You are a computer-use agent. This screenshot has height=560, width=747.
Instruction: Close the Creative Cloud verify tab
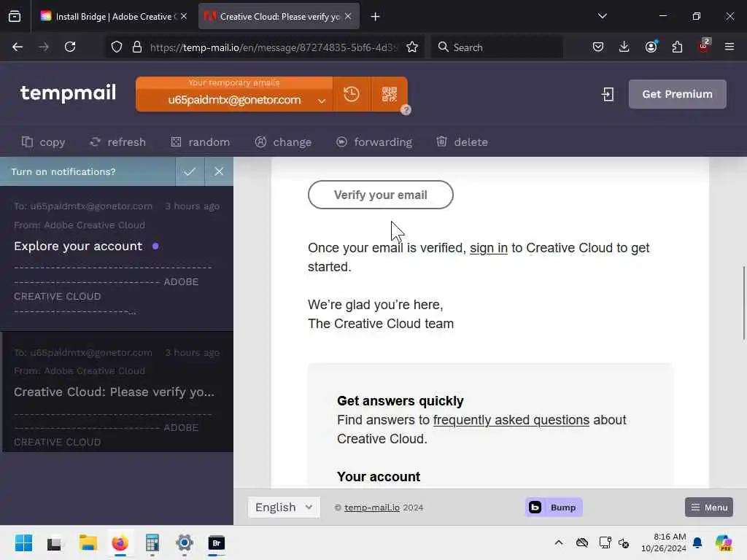click(348, 16)
